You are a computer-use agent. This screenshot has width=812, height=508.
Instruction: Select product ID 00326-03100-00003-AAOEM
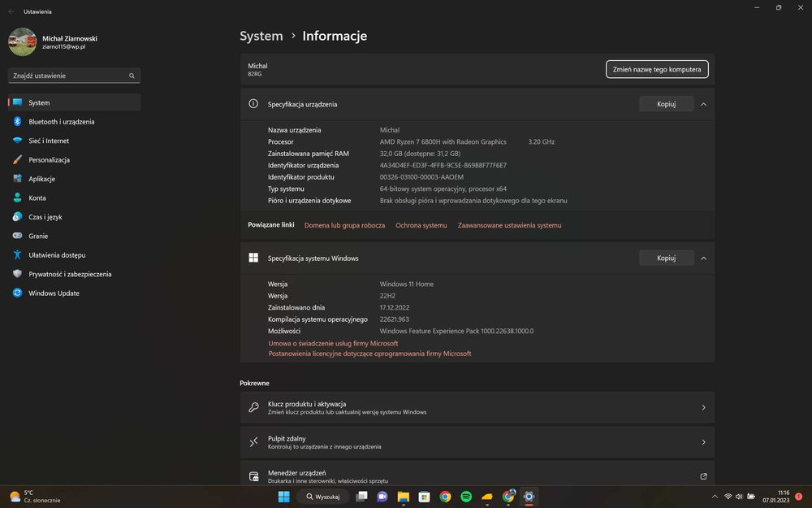pos(421,177)
